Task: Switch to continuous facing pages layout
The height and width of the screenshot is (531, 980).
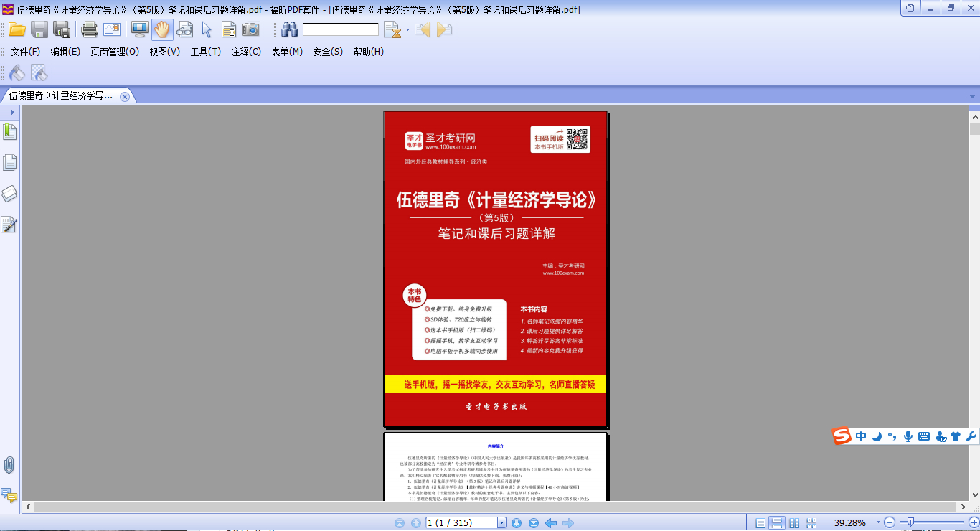Action: 811,523
